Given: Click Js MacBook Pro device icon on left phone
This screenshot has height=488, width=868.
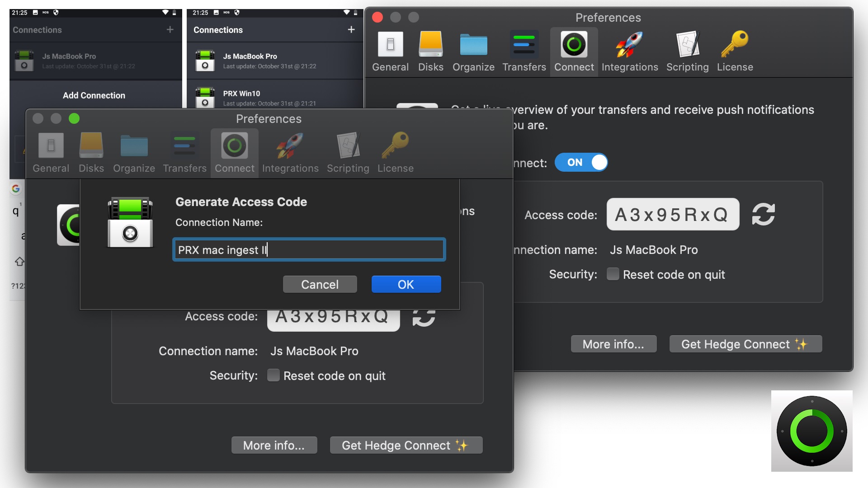Looking at the screenshot, I should coord(24,61).
